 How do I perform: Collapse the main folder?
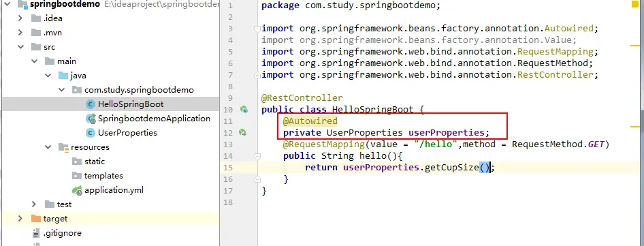coord(35,61)
